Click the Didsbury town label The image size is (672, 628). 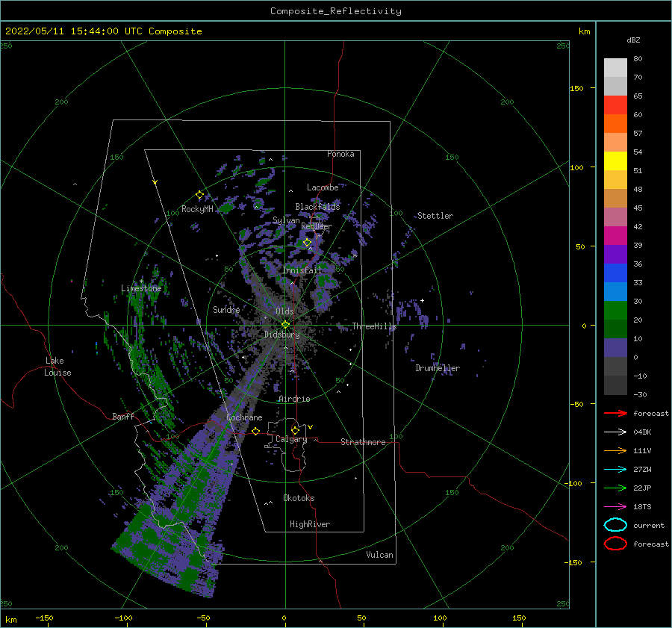281,335
